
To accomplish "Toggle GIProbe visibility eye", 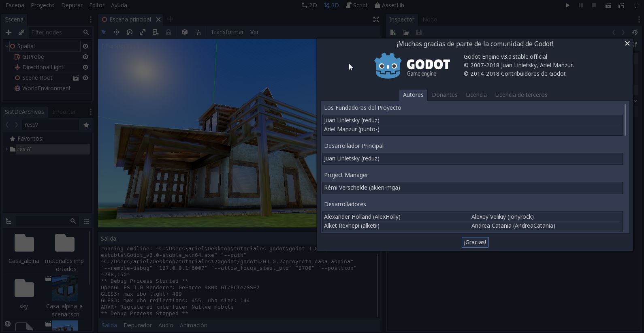I will tap(85, 57).
